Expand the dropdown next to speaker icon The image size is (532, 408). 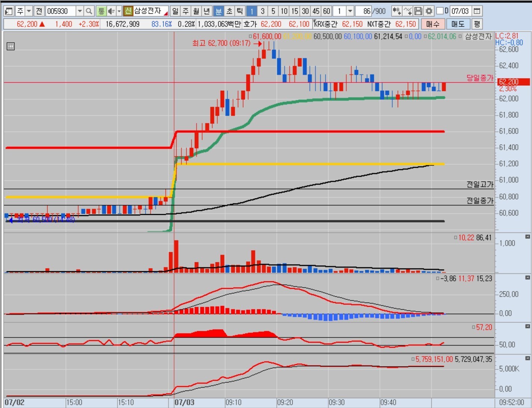pyautogui.click(x=119, y=11)
